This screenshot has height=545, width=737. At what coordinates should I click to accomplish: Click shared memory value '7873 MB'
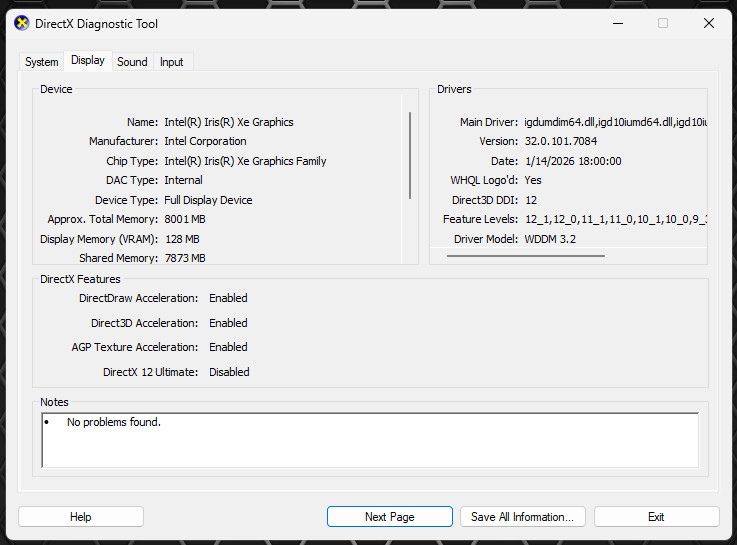coord(185,258)
